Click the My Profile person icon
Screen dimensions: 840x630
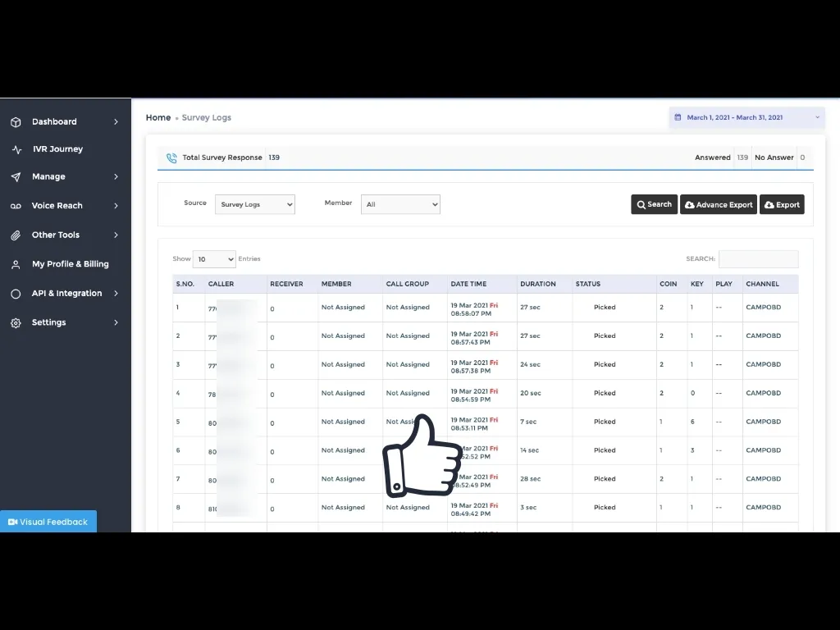pyautogui.click(x=16, y=264)
